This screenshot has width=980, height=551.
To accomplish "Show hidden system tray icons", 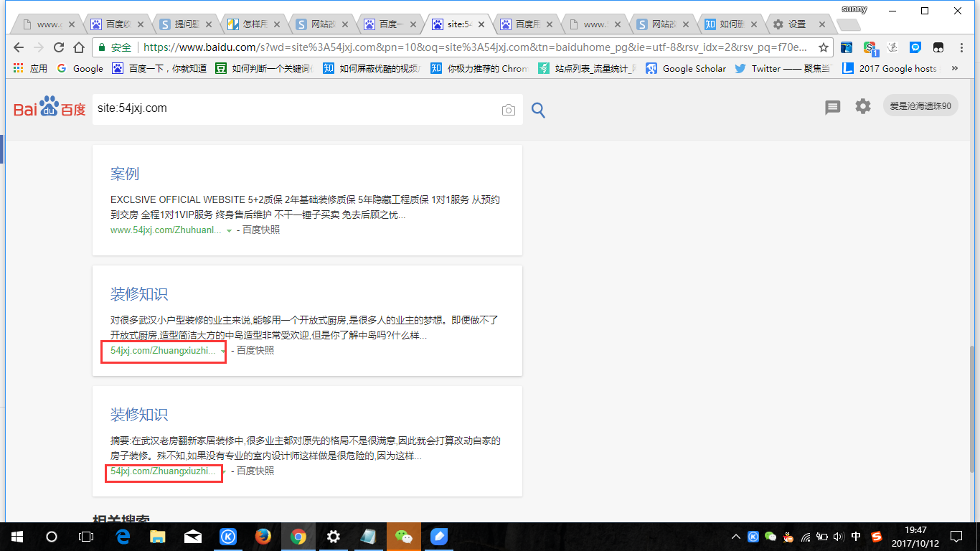I will tap(735, 537).
